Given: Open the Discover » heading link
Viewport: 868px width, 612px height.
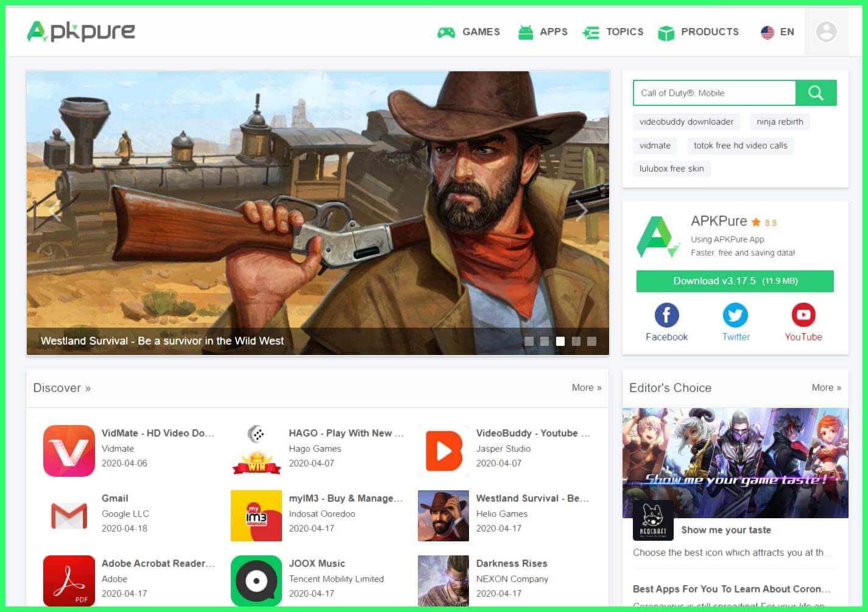Looking at the screenshot, I should pyautogui.click(x=62, y=388).
